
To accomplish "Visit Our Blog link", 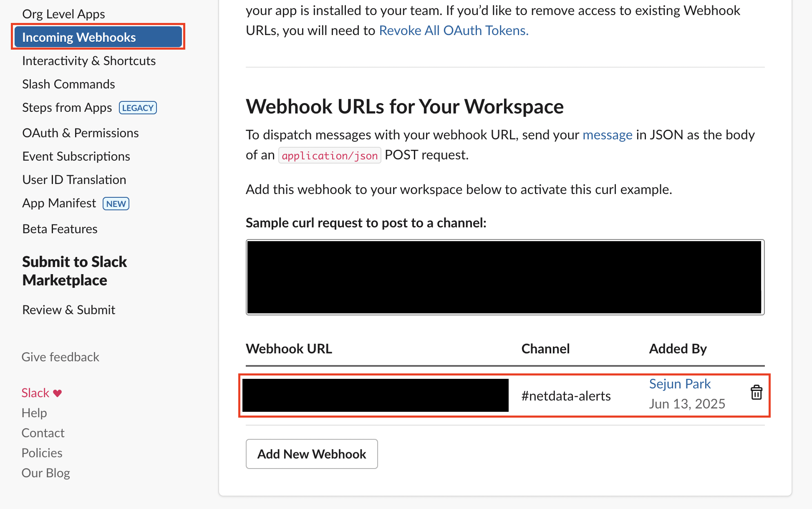I will click(x=45, y=473).
